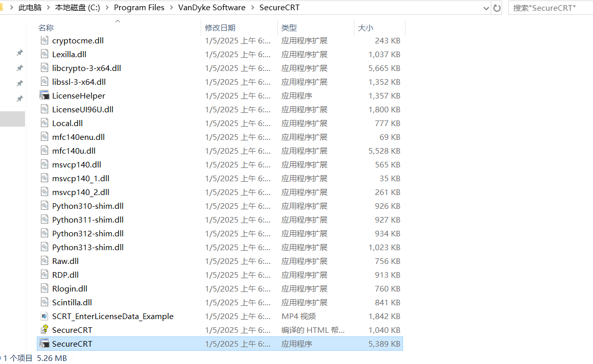Select the file name LicenseUI96U.dll

tap(83, 110)
